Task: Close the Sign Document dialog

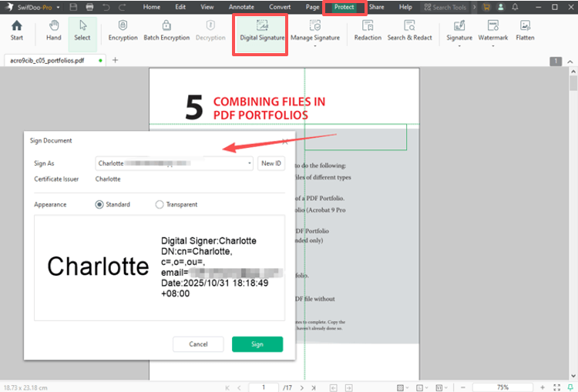Action: (284, 142)
